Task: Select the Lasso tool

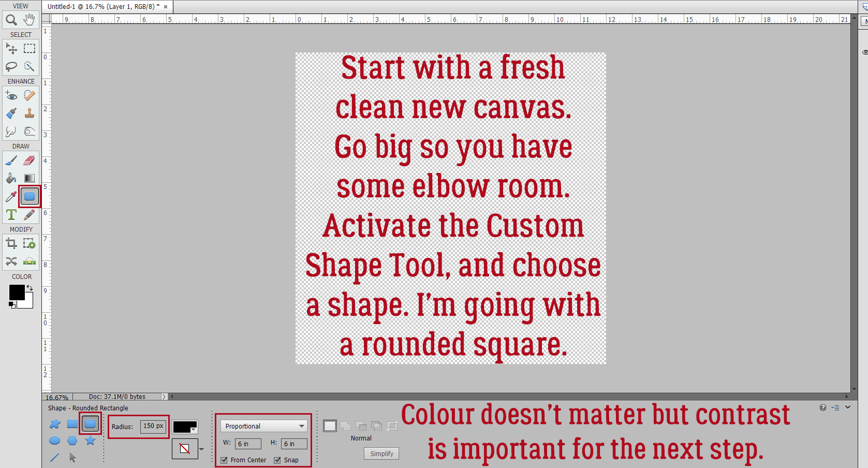Action: click(11, 66)
